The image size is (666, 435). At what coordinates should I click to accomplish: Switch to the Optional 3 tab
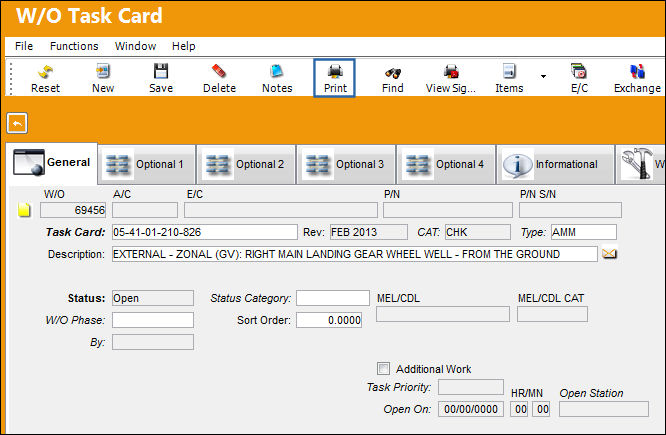(x=346, y=164)
